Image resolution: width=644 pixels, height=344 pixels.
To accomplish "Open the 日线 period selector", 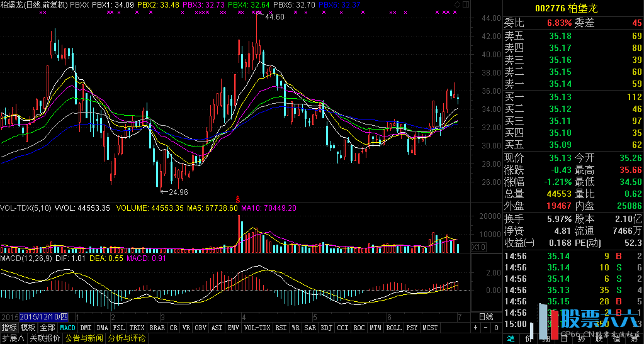I will click(x=486, y=316).
